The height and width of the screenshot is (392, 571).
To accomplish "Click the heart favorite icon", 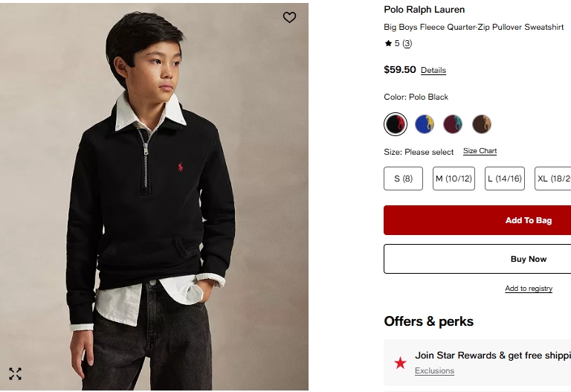I will 289,17.
